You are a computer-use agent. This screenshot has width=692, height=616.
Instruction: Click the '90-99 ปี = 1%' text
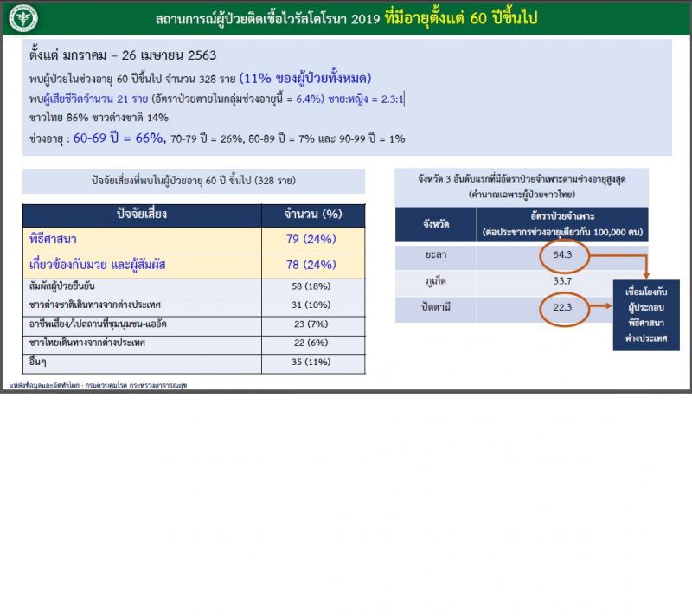point(372,138)
